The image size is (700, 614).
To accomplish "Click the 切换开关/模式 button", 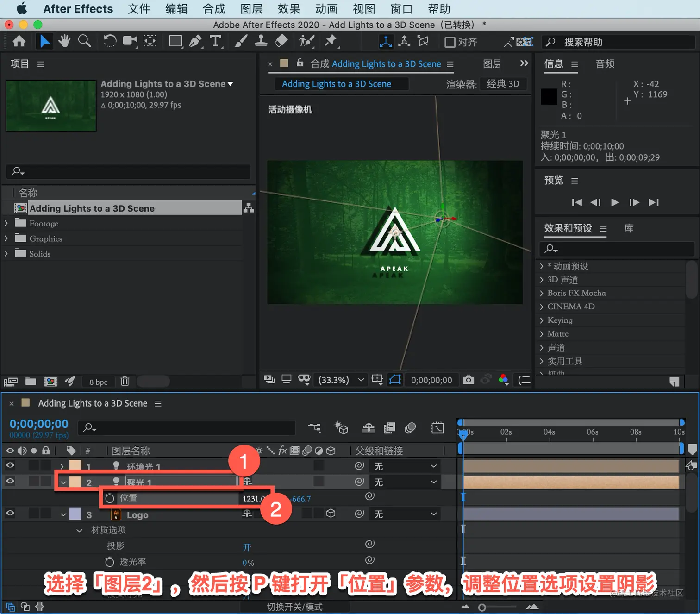I will 294,607.
